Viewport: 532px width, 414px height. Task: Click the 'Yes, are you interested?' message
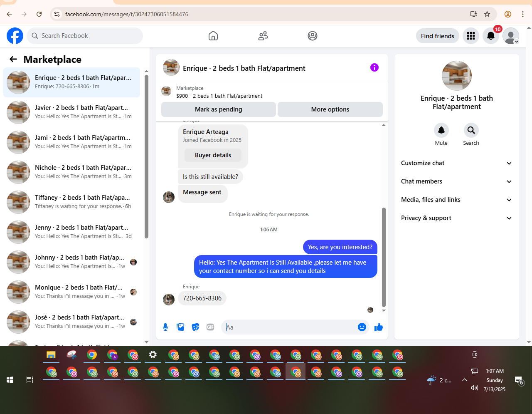[x=340, y=247]
